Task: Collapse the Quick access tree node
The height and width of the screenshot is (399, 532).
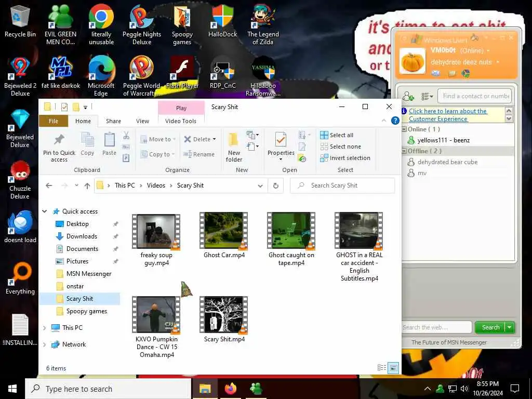Action: click(x=45, y=211)
